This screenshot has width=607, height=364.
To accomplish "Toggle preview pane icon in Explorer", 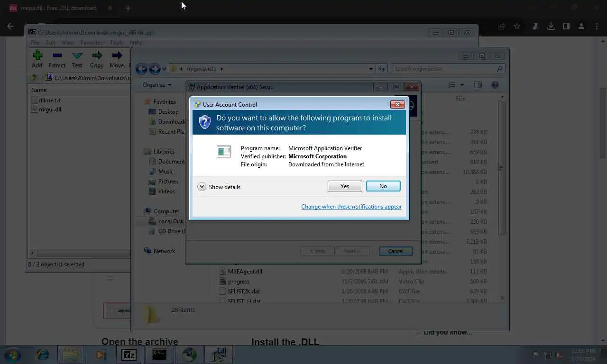I will tap(478, 85).
